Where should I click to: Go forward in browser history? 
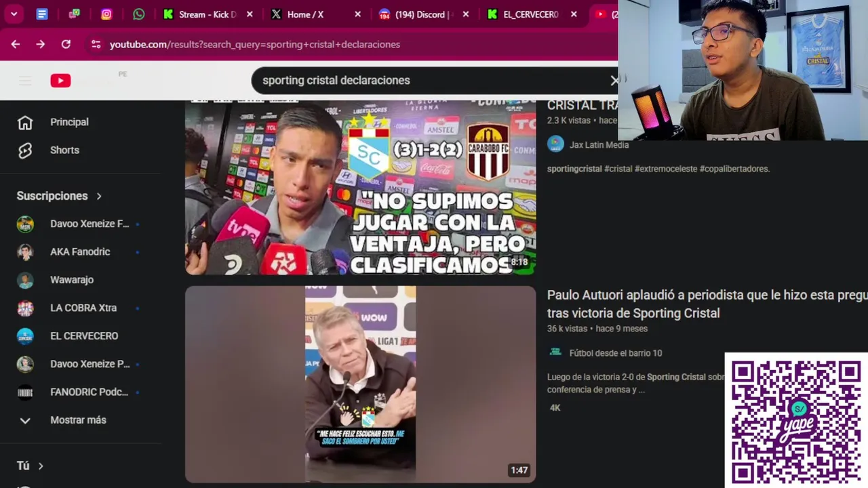click(41, 44)
